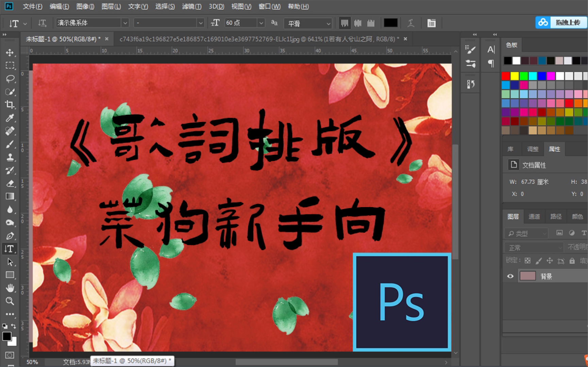This screenshot has width=588, height=367.
Task: Switch to the 路径 tab
Action: click(x=556, y=216)
